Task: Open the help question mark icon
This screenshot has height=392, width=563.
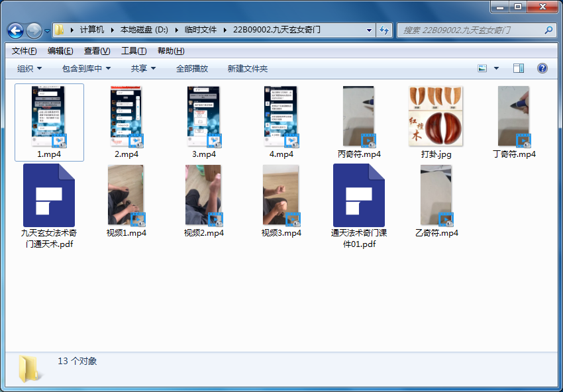Action: tap(542, 68)
